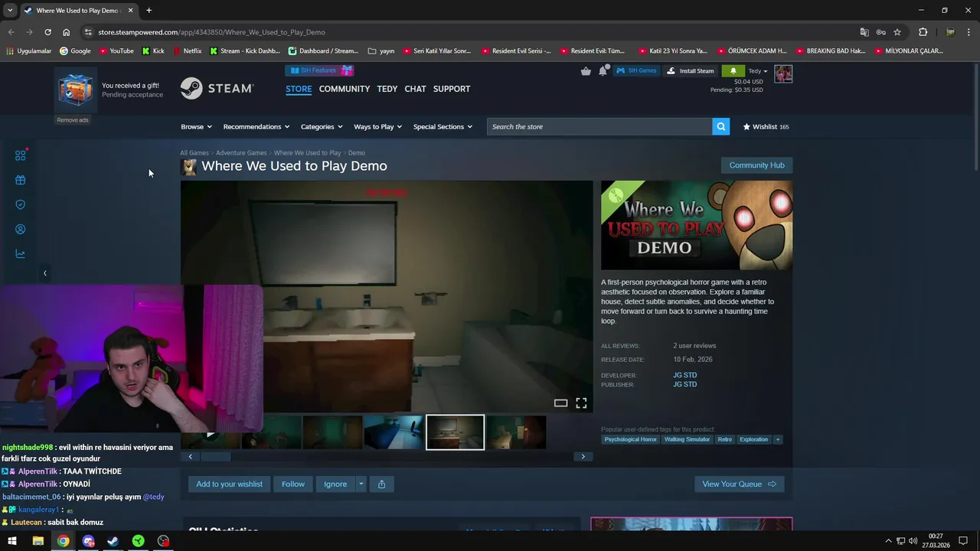
Task: Open the translate page icon
Action: pyautogui.click(x=864, y=32)
